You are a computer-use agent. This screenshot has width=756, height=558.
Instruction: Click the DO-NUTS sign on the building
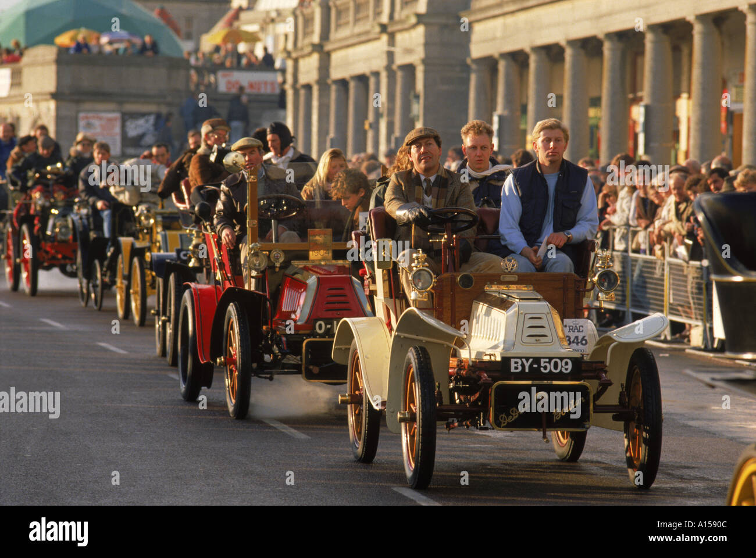[x=249, y=82]
